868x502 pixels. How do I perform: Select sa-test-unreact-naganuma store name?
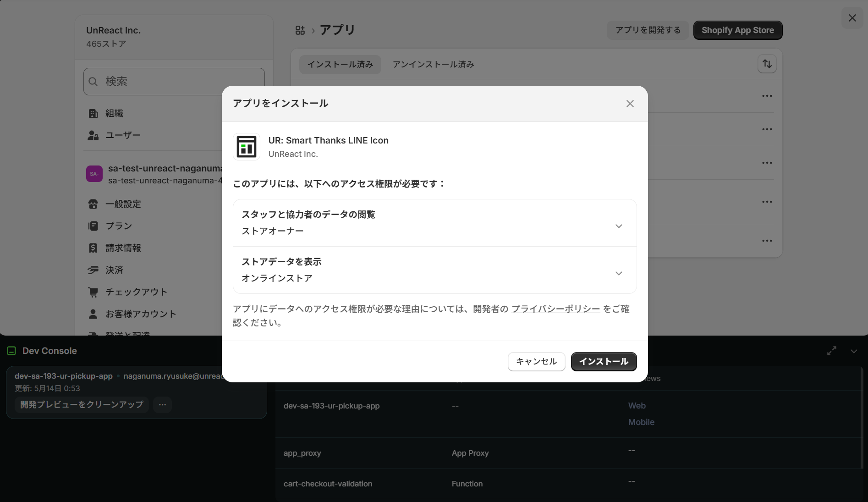[x=165, y=168]
